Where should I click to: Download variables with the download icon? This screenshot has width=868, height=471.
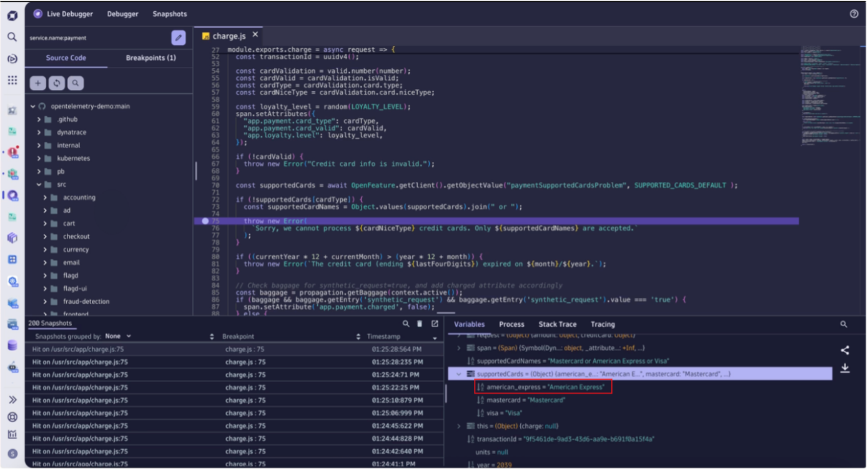coord(846,369)
